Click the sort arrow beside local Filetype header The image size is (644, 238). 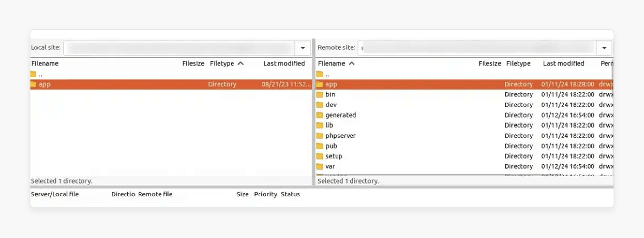[241, 64]
